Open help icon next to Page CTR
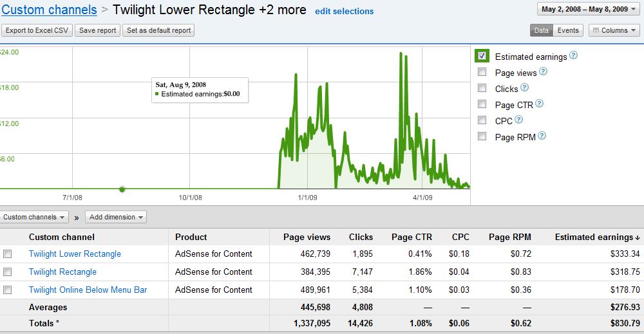Viewport: 644px width, 334px height. pyautogui.click(x=539, y=104)
